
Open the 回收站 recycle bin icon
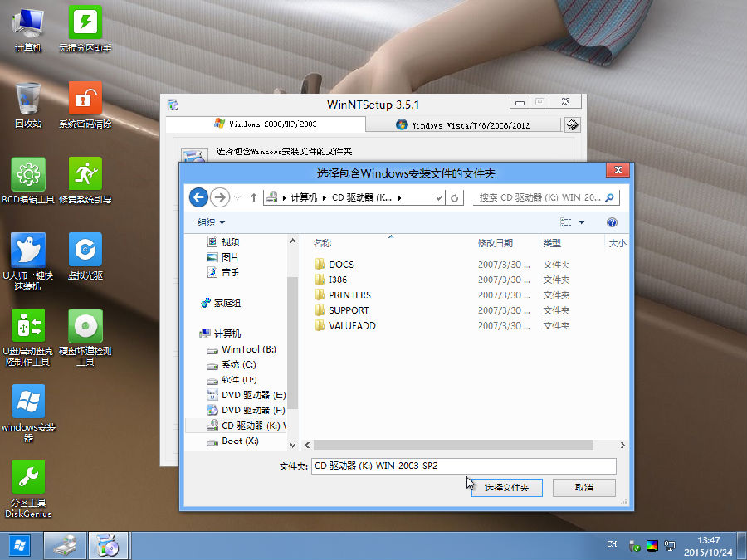(28, 105)
